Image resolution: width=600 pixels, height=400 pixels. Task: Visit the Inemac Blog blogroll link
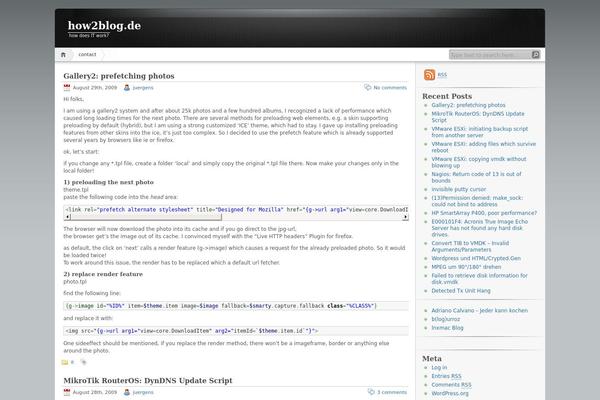pyautogui.click(x=448, y=327)
